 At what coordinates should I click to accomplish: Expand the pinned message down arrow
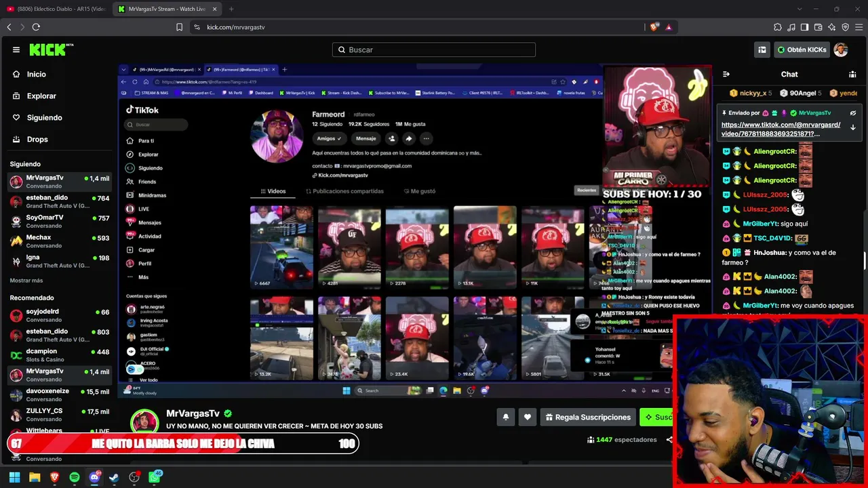[x=853, y=127]
